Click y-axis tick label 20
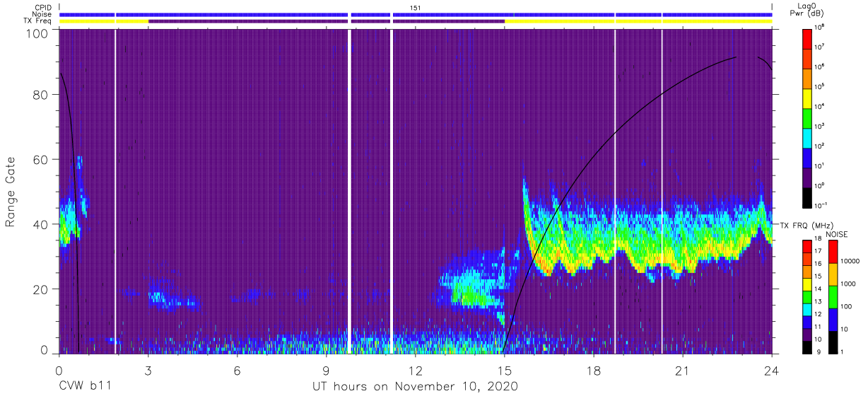The image size is (868, 401). tap(42, 289)
